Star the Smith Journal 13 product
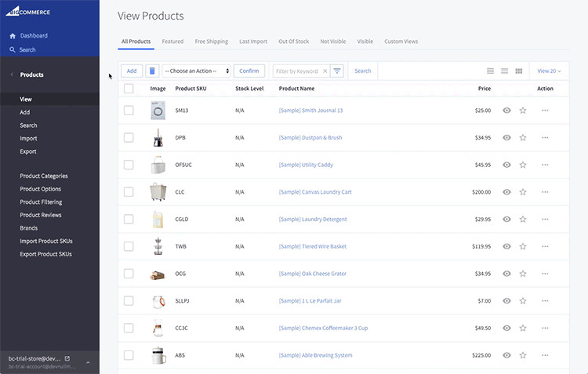The height and width of the screenshot is (374, 588). pyautogui.click(x=522, y=111)
